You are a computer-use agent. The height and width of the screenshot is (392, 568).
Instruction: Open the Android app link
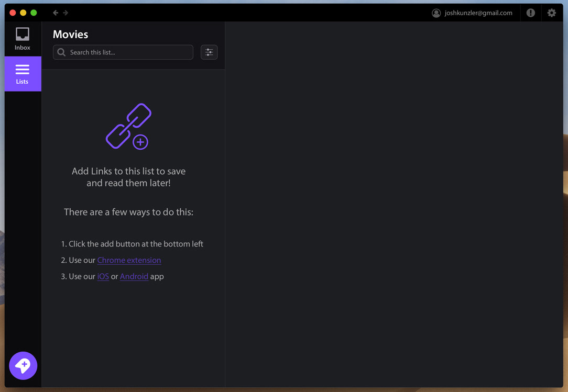click(134, 276)
